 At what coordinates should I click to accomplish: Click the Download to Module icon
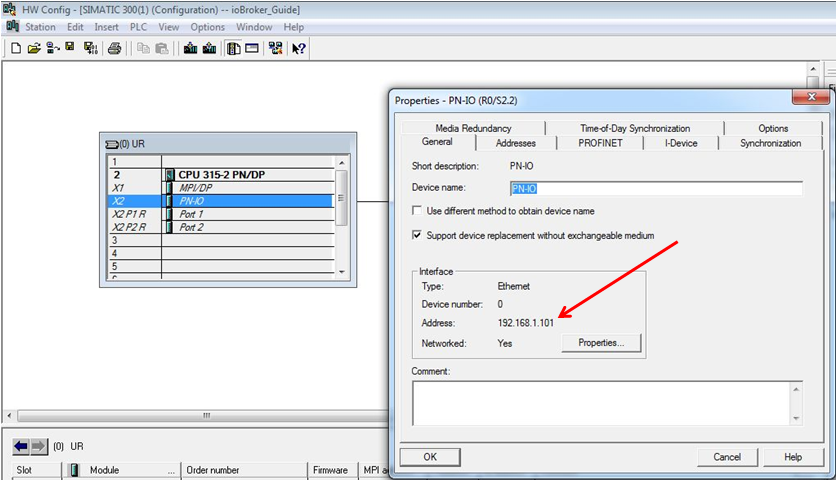point(191,49)
